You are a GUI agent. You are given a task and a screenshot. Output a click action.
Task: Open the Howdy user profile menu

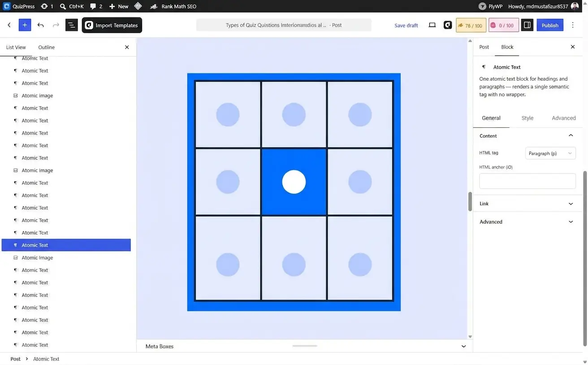click(x=543, y=6)
